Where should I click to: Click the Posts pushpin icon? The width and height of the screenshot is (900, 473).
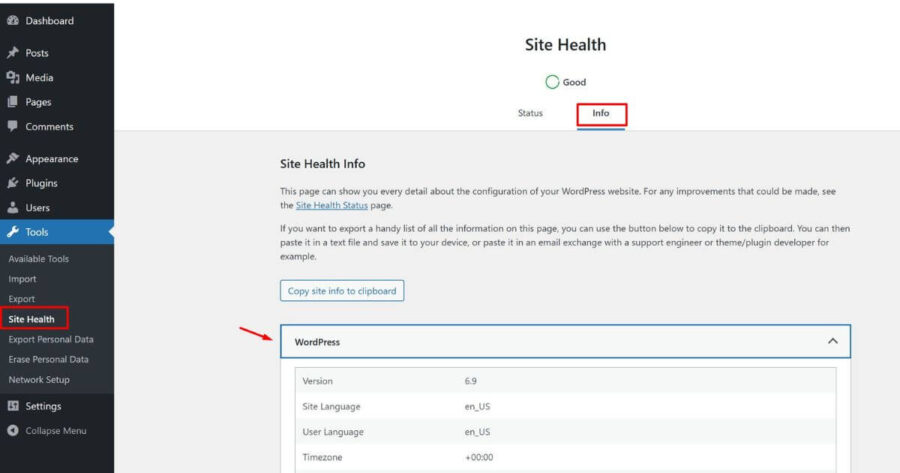coord(13,53)
